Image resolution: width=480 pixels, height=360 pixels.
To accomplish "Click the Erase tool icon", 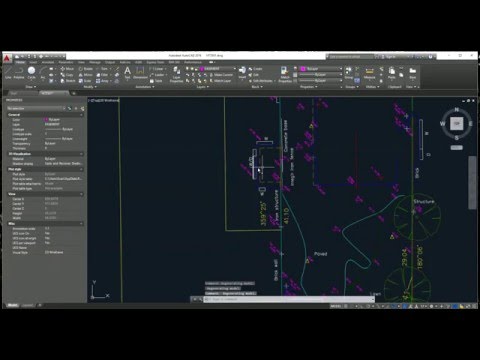I will click(117, 69).
